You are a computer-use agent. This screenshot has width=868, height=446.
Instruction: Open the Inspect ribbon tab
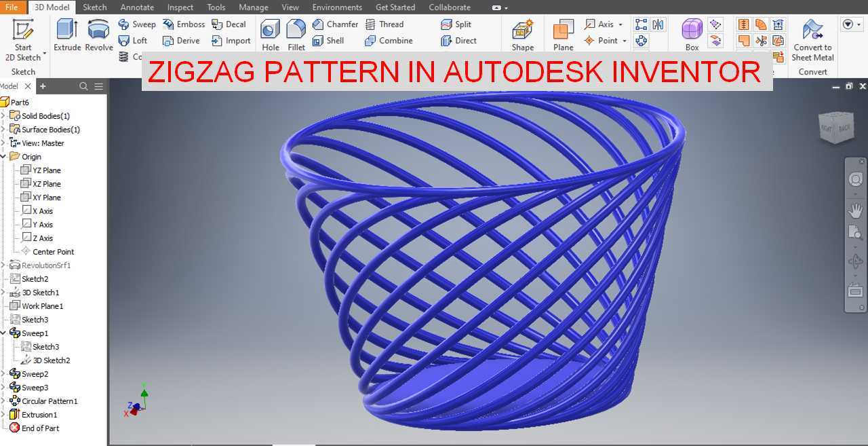tap(180, 7)
